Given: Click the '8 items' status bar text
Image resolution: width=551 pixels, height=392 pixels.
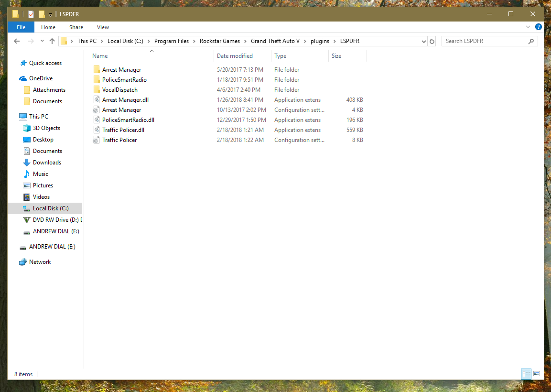Looking at the screenshot, I should (x=23, y=374).
